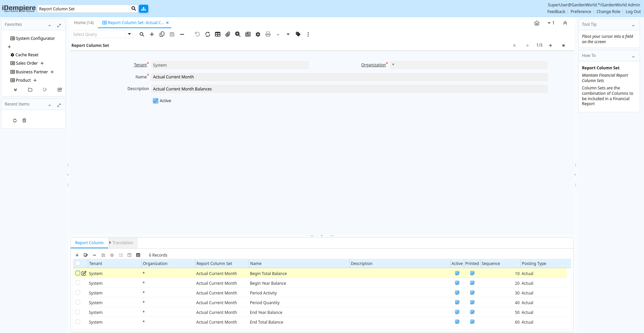644x333 pixels.
Task: Tick the select-all checkbox in grid header
Action: pyautogui.click(x=78, y=264)
